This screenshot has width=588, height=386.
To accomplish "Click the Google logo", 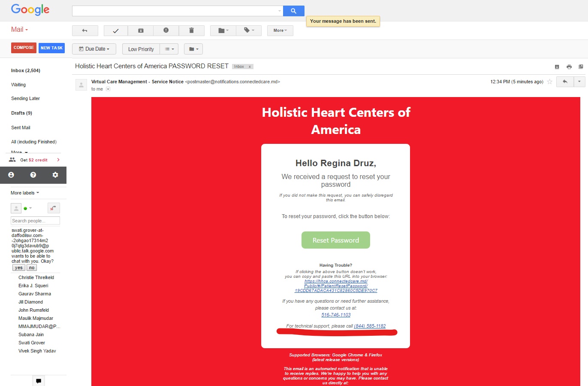I will point(30,9).
